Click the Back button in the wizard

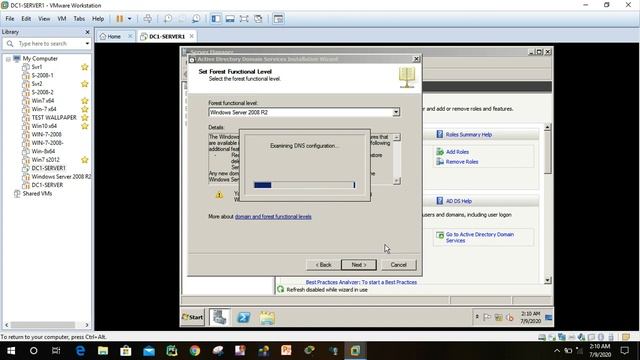(323, 265)
